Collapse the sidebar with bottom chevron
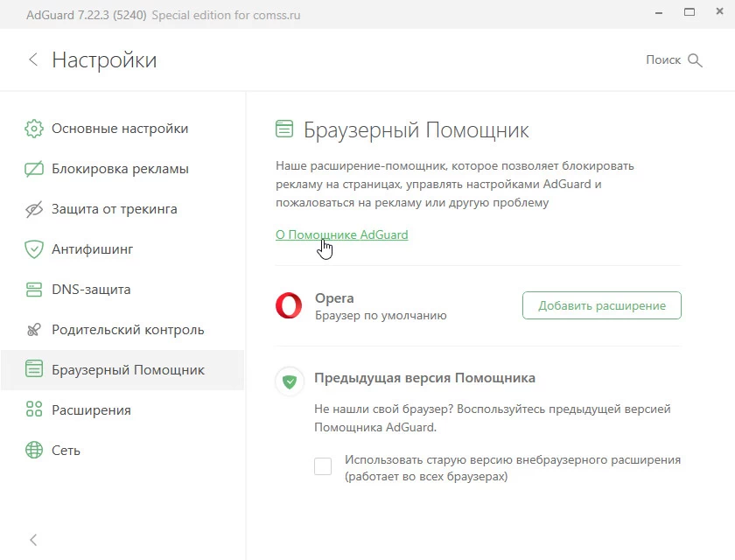 [x=33, y=540]
